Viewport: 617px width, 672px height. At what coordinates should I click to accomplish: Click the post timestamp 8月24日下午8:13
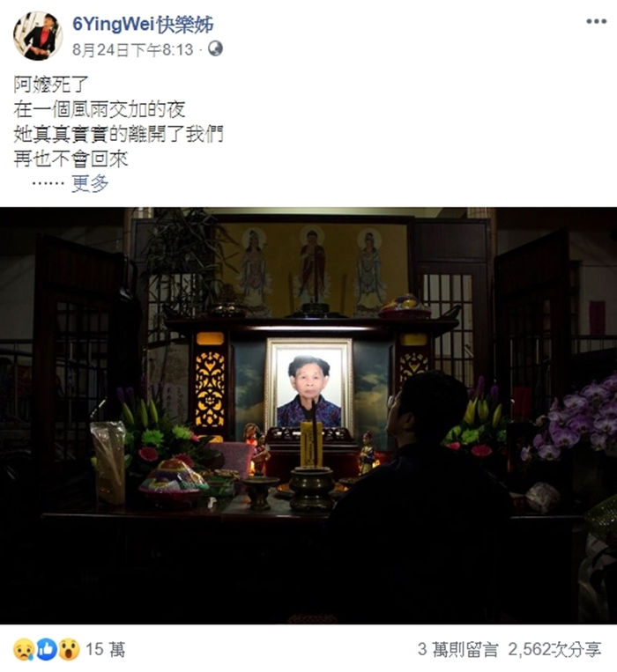(x=132, y=49)
